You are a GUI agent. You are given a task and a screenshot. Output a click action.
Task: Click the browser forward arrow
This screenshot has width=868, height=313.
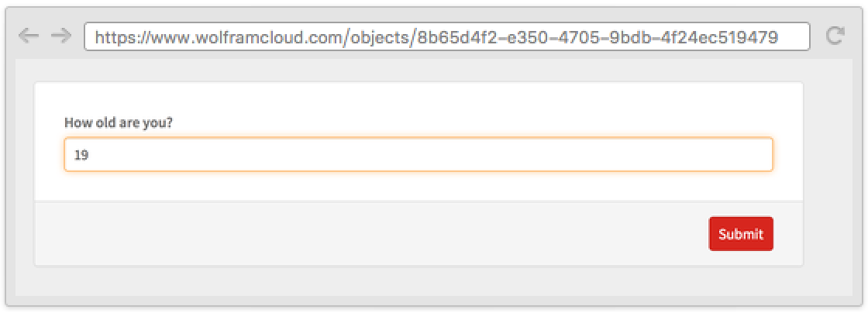60,36
